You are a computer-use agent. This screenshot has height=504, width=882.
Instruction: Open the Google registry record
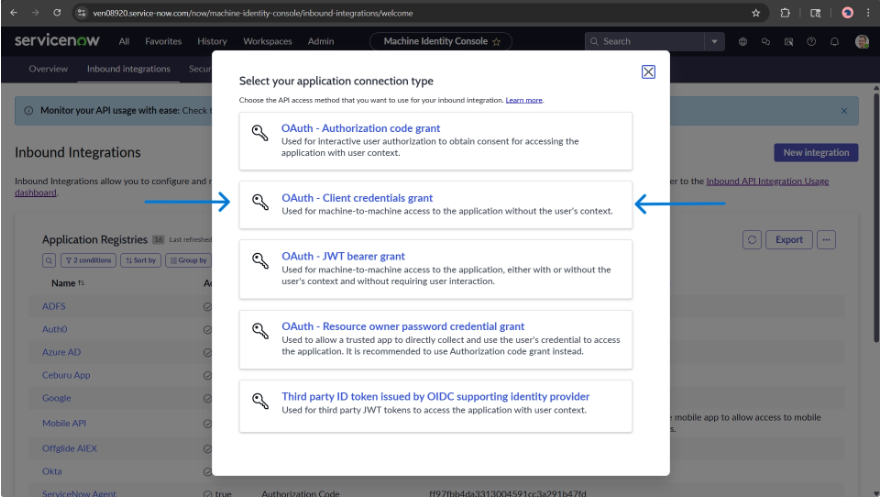(56, 398)
